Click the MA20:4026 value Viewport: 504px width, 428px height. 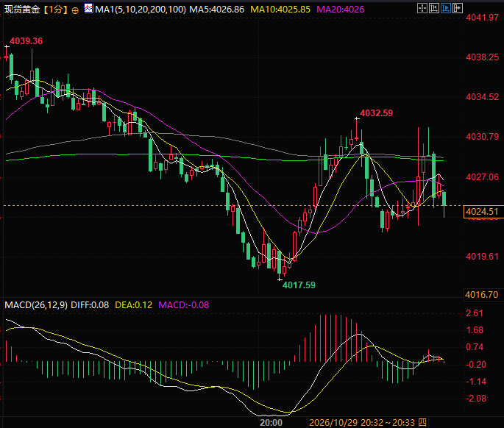pos(341,10)
